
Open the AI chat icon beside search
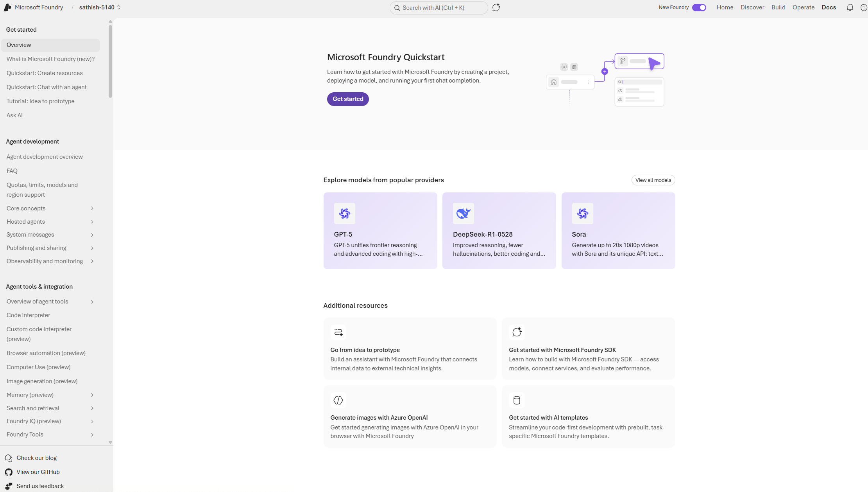[496, 7]
